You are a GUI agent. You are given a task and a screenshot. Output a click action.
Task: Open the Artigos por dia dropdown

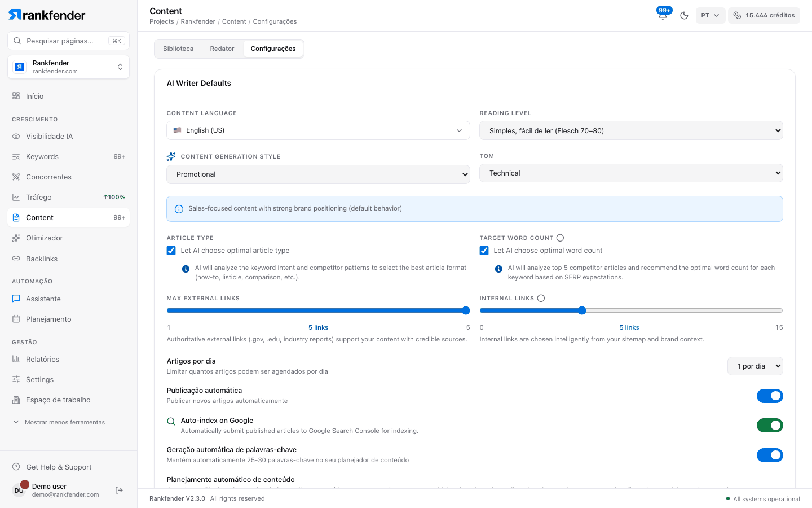pos(755,366)
